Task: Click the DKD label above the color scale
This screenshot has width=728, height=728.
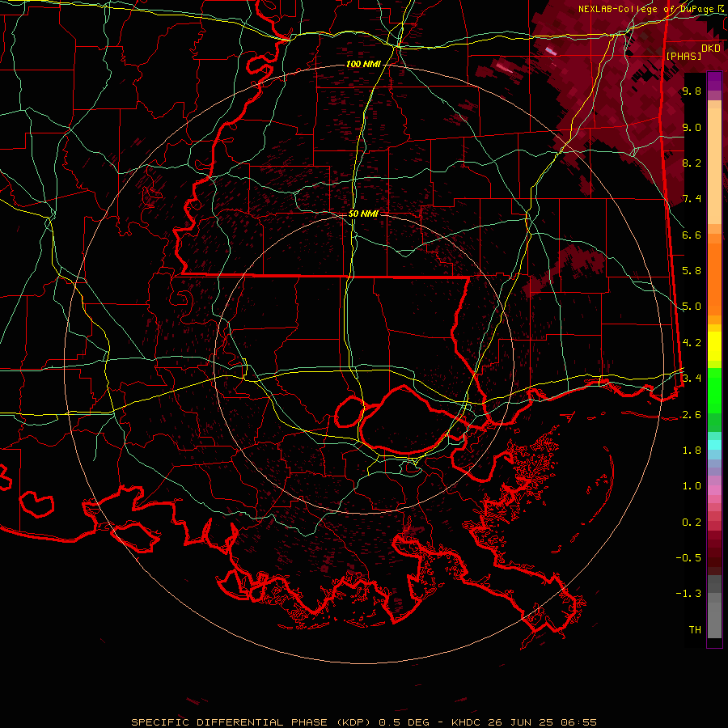Action: coord(711,49)
